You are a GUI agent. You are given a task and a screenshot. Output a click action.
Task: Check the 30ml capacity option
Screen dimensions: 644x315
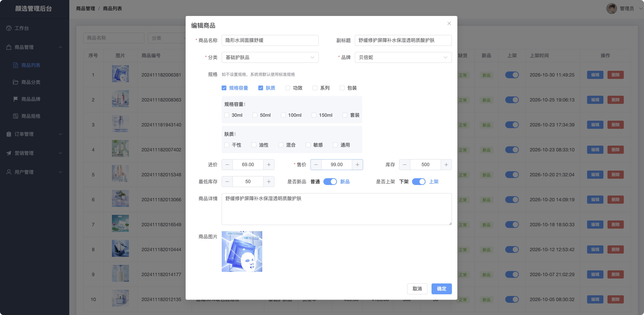[227, 115]
